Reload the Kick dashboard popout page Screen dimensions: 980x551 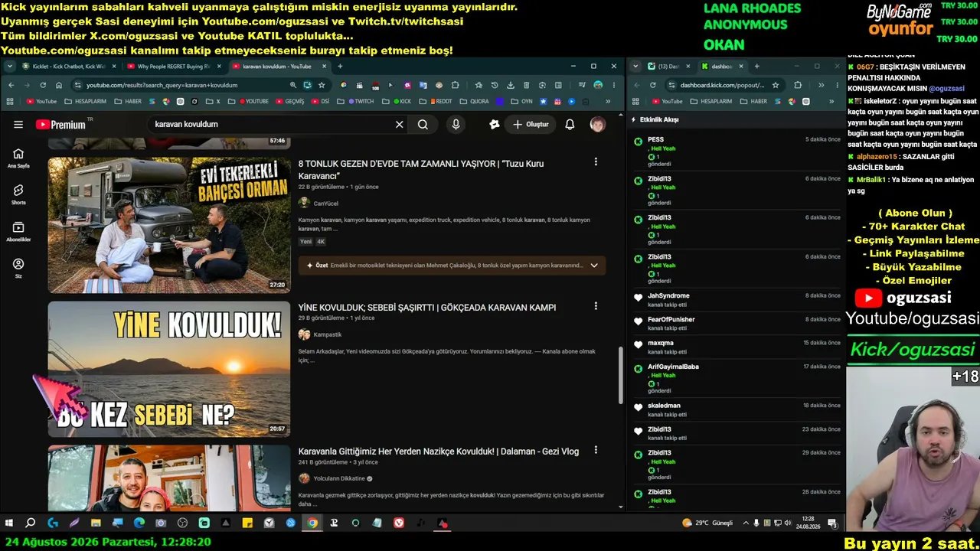coord(652,85)
